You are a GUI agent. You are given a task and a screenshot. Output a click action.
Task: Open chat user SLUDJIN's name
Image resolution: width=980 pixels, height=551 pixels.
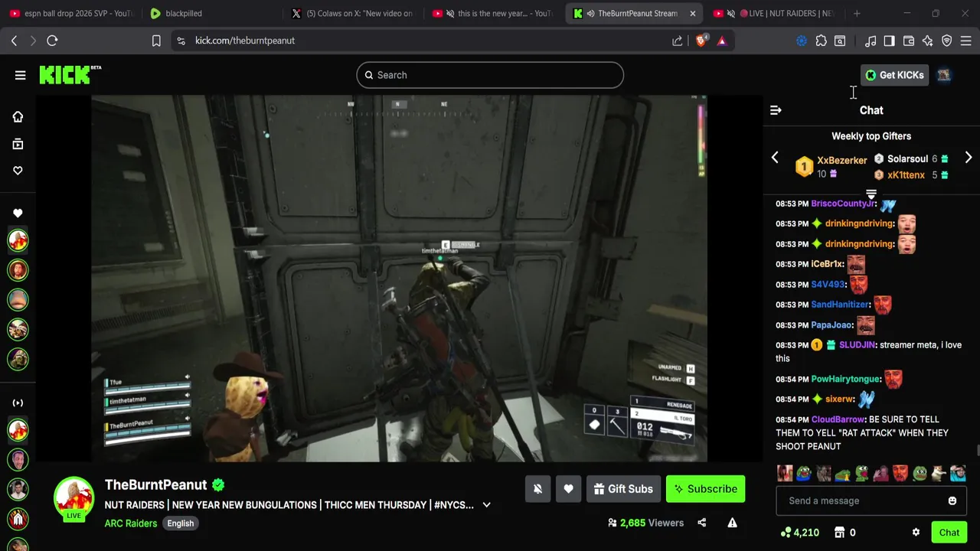[x=857, y=345]
